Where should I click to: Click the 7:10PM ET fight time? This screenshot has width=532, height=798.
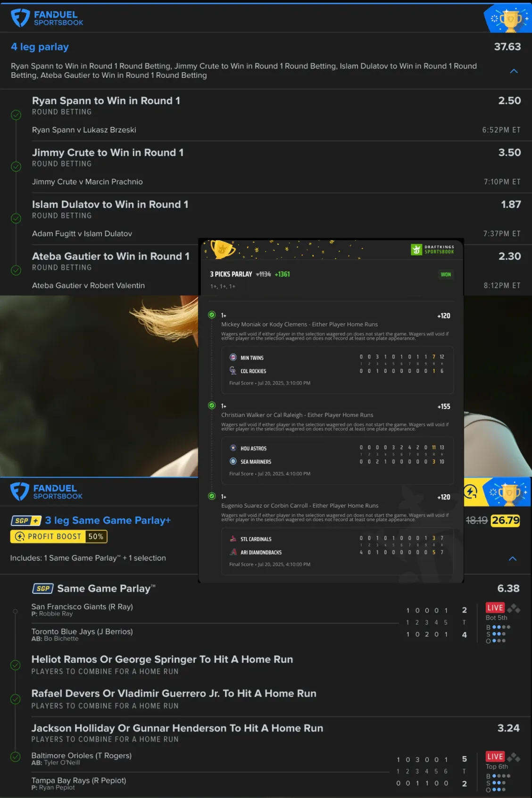[502, 182]
